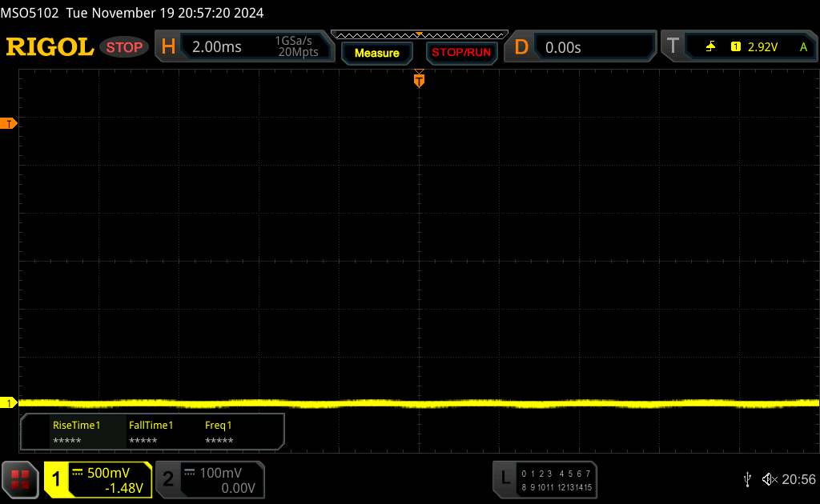Click the trigger level T marker on left edge

pos(9,123)
